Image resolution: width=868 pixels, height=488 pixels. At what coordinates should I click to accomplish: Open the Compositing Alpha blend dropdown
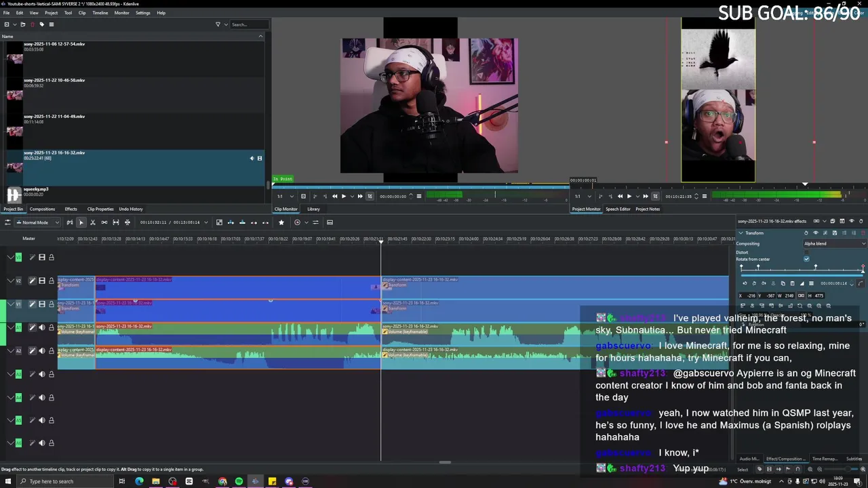coord(835,243)
